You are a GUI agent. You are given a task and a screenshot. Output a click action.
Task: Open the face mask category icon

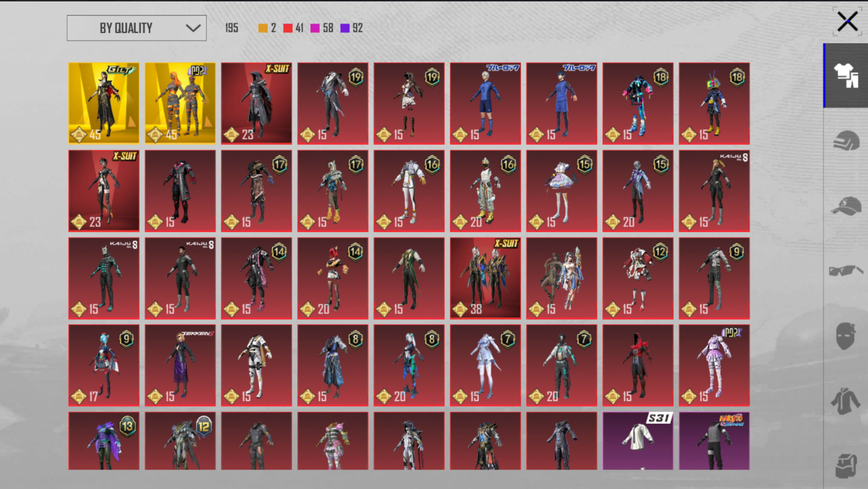pos(845,336)
